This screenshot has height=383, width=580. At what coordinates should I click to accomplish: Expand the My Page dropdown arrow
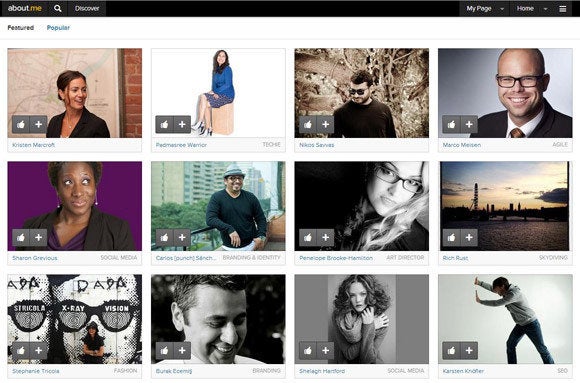[502, 9]
